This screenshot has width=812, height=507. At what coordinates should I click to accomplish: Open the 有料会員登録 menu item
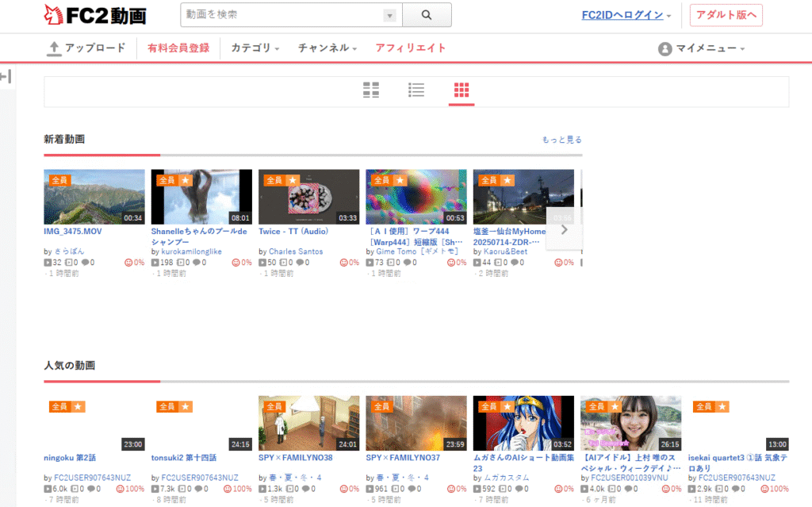[178, 48]
